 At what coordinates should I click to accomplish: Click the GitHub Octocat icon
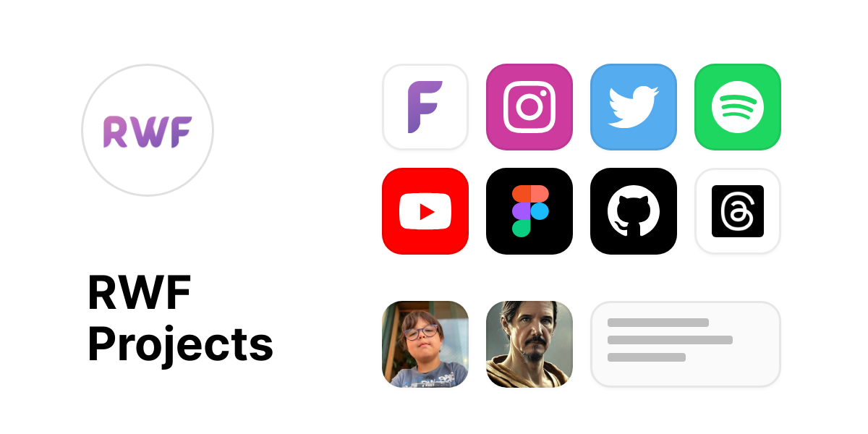click(634, 211)
